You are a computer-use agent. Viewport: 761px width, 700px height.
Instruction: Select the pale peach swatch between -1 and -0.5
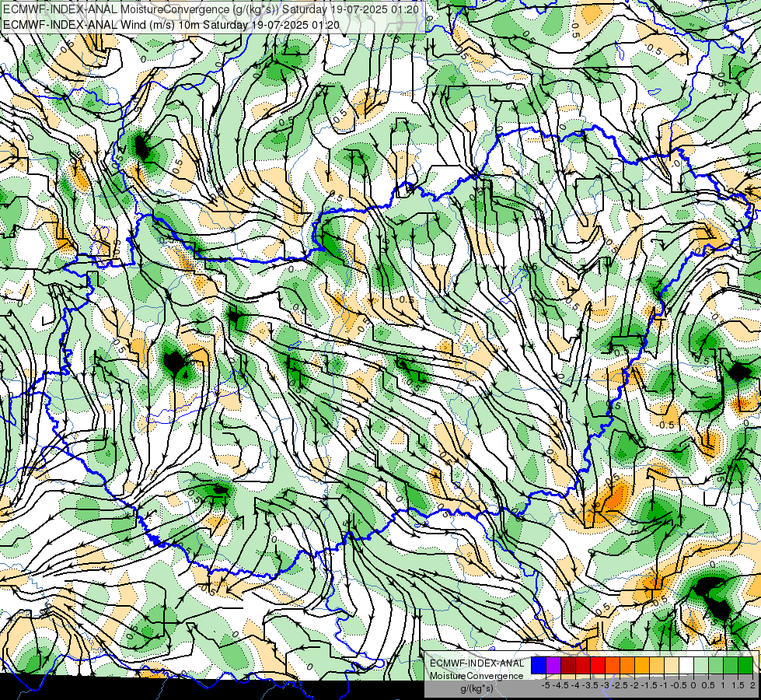pos(672,665)
